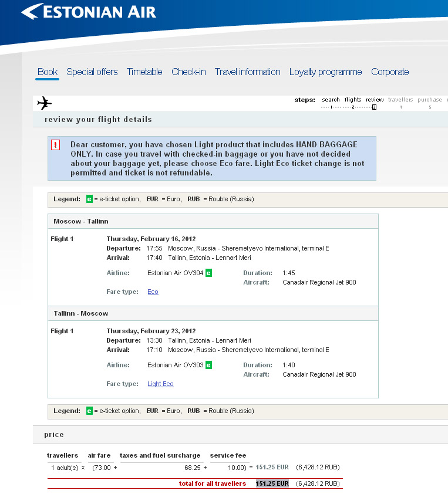
Task: Click flight number Estonian Air OV303
Action: (176, 365)
